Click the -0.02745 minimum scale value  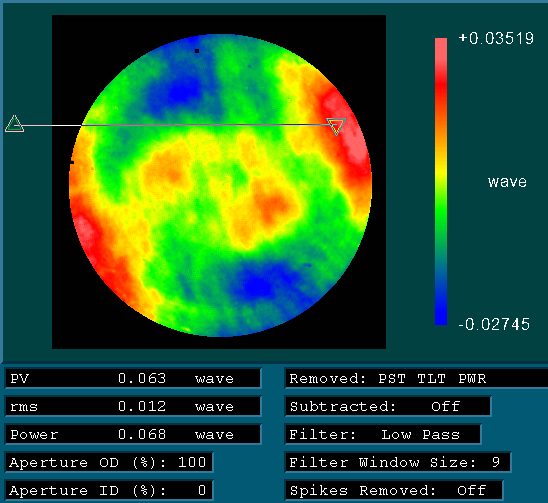[x=494, y=324]
